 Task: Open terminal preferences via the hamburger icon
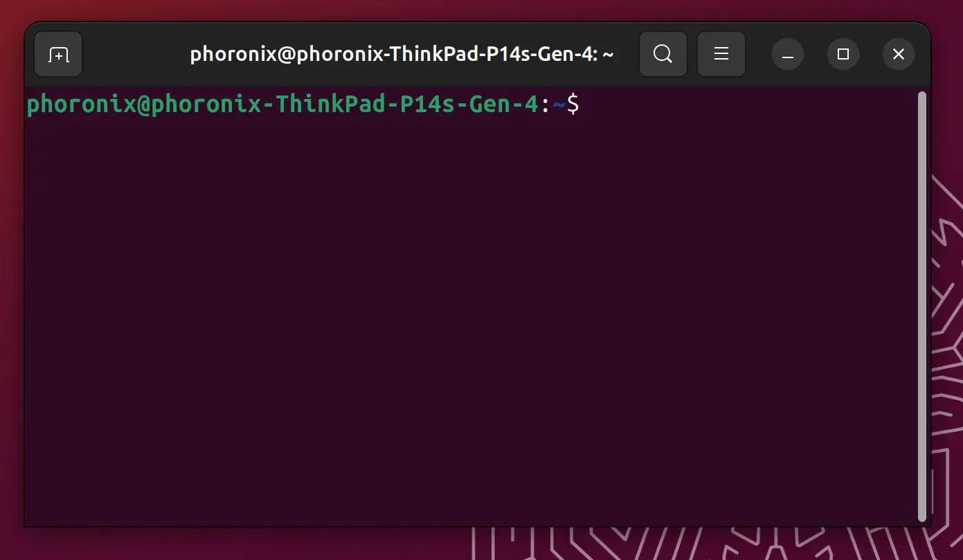click(721, 53)
